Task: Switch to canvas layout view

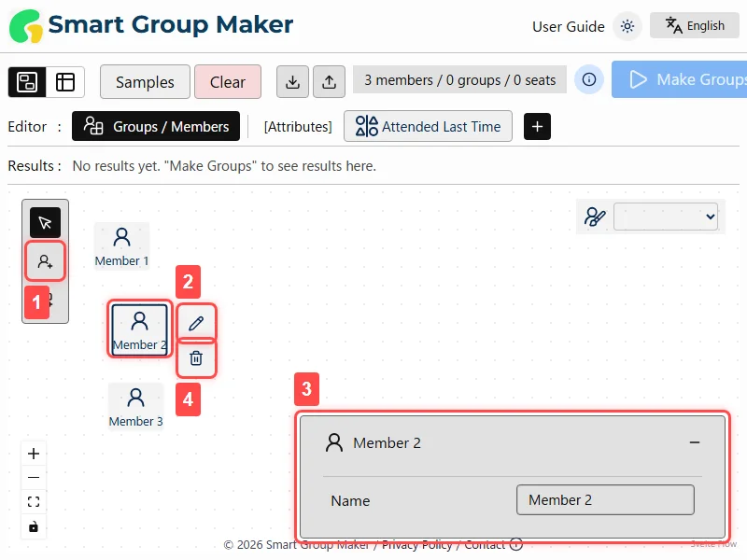Action: pos(27,82)
